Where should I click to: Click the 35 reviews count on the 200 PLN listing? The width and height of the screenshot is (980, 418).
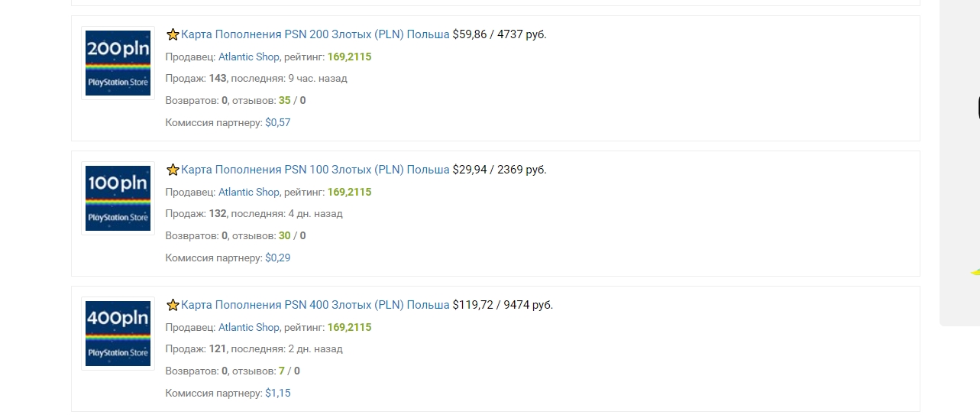click(x=285, y=100)
